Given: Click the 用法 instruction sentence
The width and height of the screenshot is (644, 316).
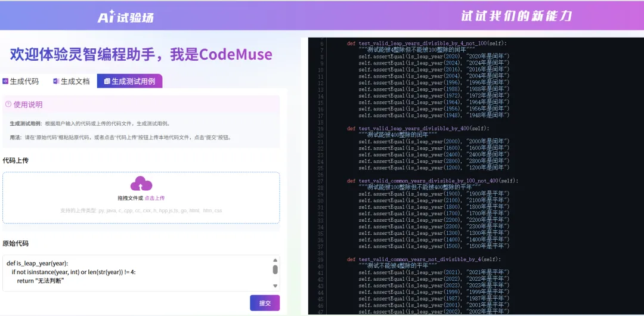Looking at the screenshot, I should click(x=121, y=137).
